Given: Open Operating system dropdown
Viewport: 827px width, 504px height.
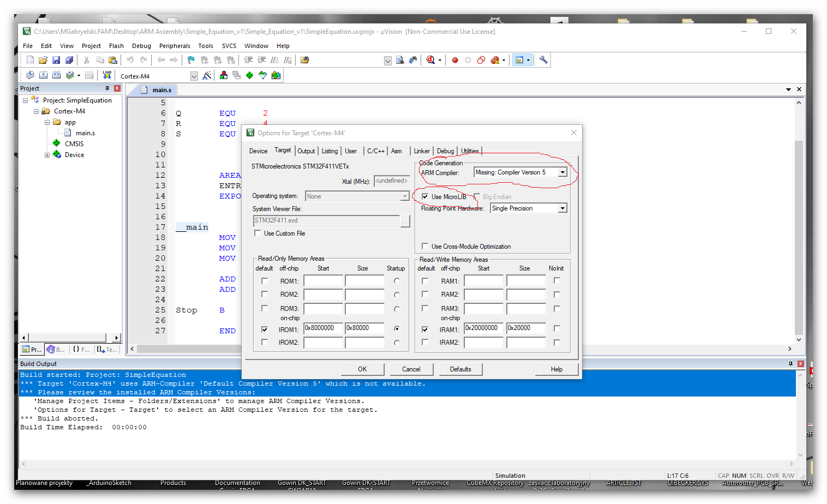Looking at the screenshot, I should point(405,196).
